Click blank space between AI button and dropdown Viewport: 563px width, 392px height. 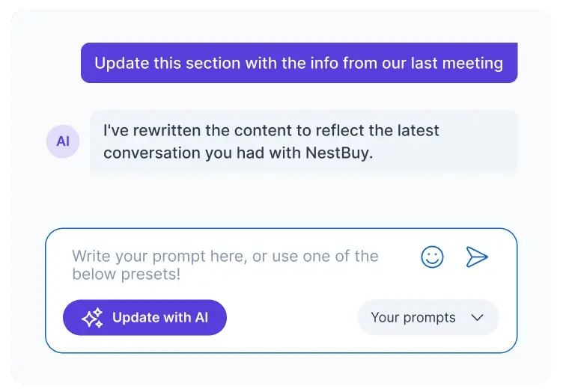tap(292, 318)
